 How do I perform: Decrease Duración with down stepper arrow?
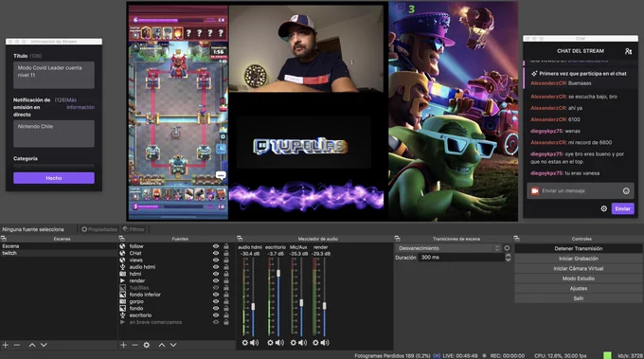pyautogui.click(x=508, y=260)
